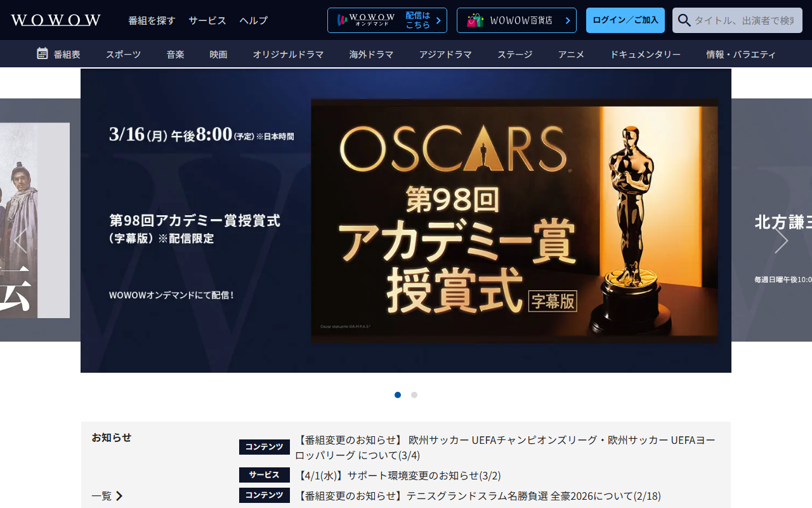Switch to the アニメ category tab
The image size is (812, 508).
(x=572, y=53)
